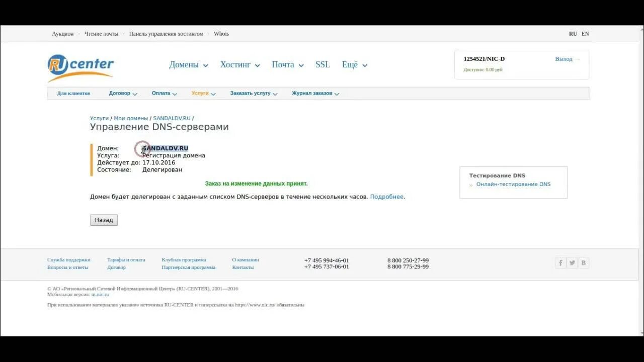This screenshot has height=362, width=644.
Task: Click the Управление DNS-серверами page heading
Action: click(159, 127)
